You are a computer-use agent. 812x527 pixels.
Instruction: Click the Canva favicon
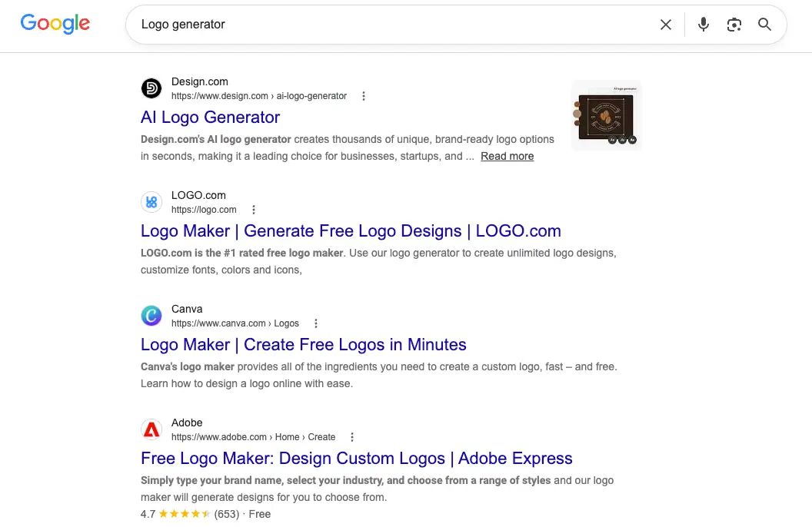[151, 316]
